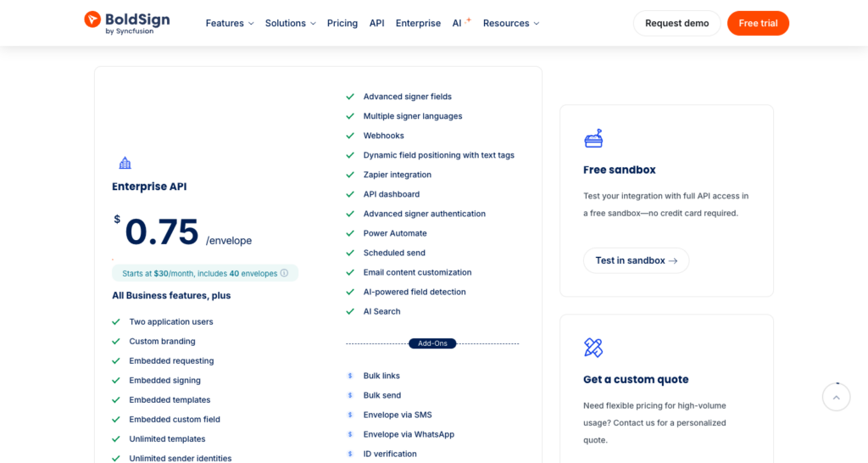868x463 pixels.
Task: Click dollar icon next to Bulk links
Action: coord(350,376)
